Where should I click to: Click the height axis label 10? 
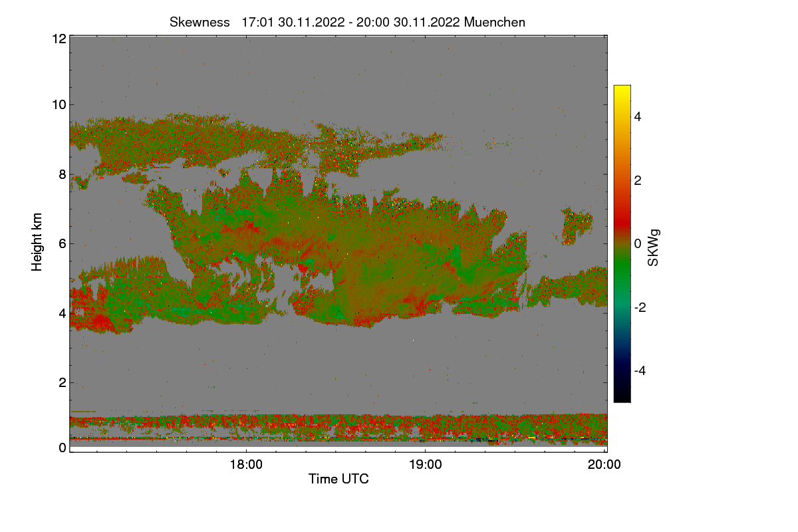[x=59, y=104]
